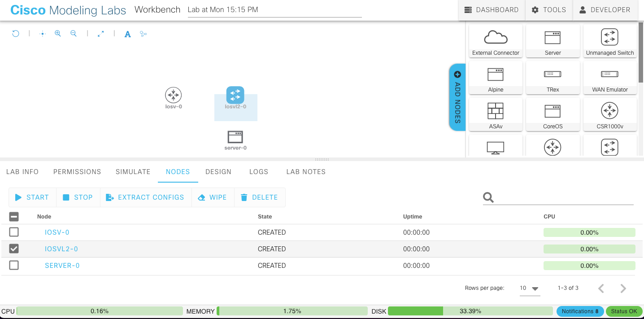The image size is (644, 319).
Task: Click the center view crosshair icon
Action: [x=43, y=34]
